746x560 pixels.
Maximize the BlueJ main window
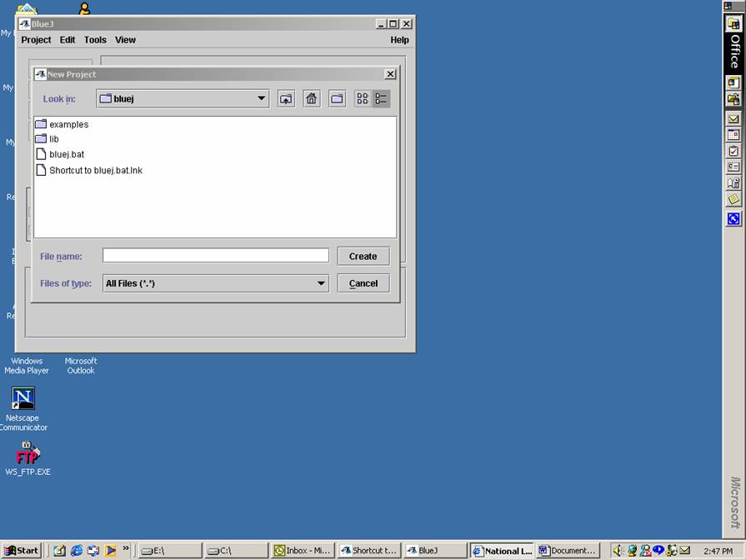pos(393,24)
